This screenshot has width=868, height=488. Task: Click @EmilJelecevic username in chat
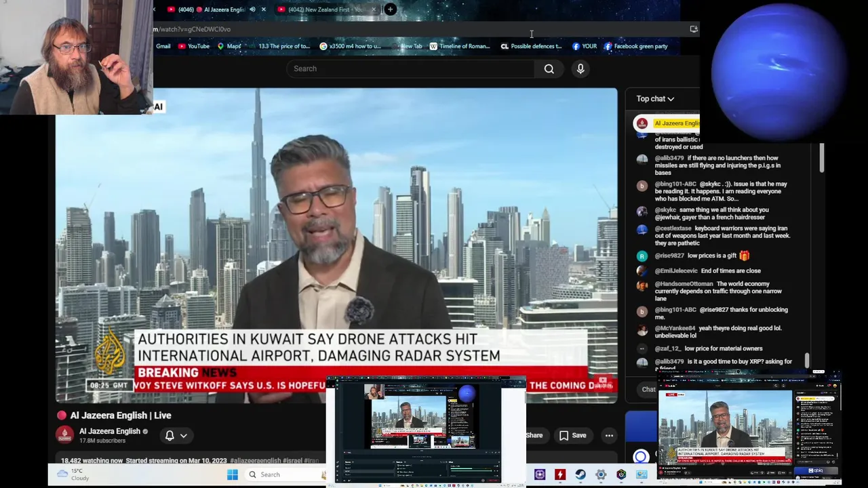[x=676, y=270]
